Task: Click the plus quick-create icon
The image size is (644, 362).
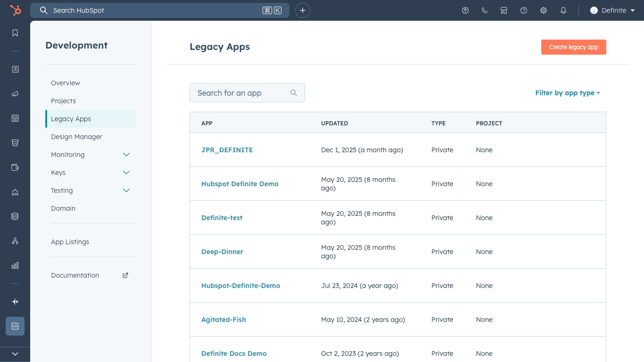Action: point(303,10)
